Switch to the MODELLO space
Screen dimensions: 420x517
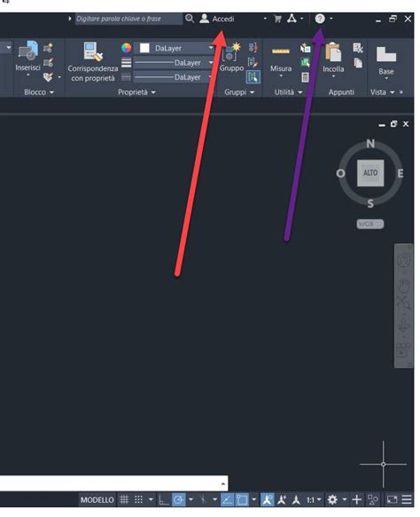click(97, 500)
